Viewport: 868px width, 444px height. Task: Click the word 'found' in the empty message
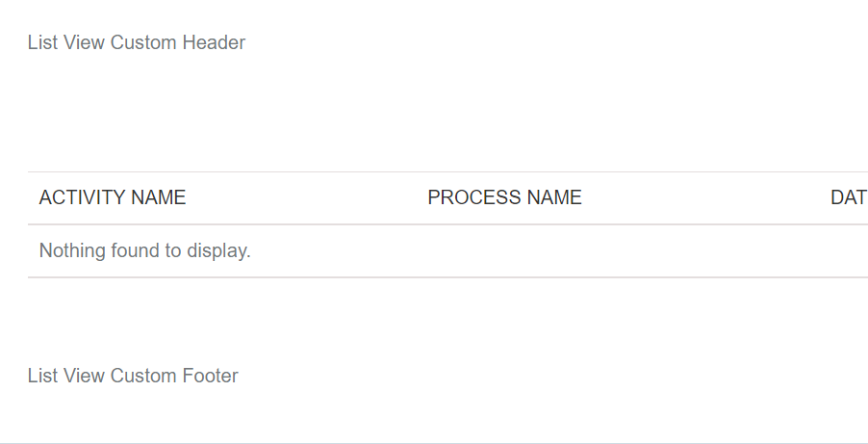click(x=130, y=250)
